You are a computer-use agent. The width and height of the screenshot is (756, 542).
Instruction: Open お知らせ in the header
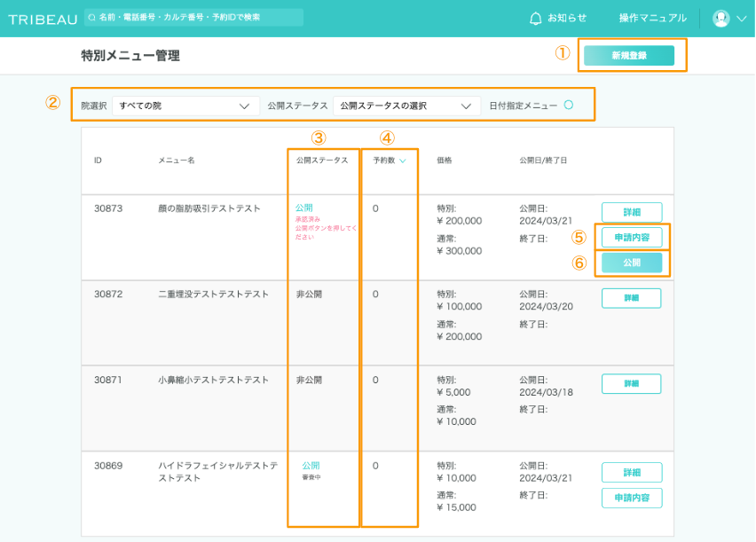pyautogui.click(x=567, y=18)
